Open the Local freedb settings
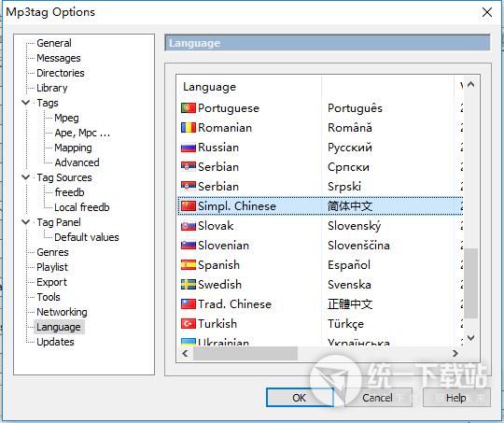Viewport: 504px width, 423px height. pyautogui.click(x=82, y=207)
